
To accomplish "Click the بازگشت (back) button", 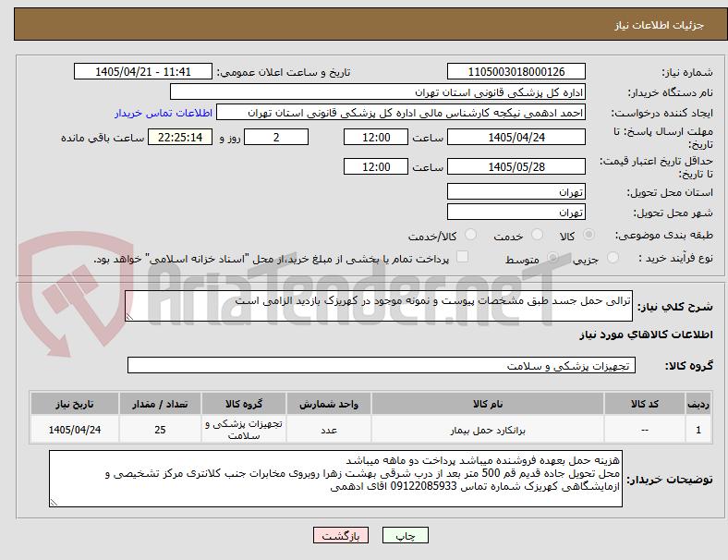I will click(x=341, y=535).
